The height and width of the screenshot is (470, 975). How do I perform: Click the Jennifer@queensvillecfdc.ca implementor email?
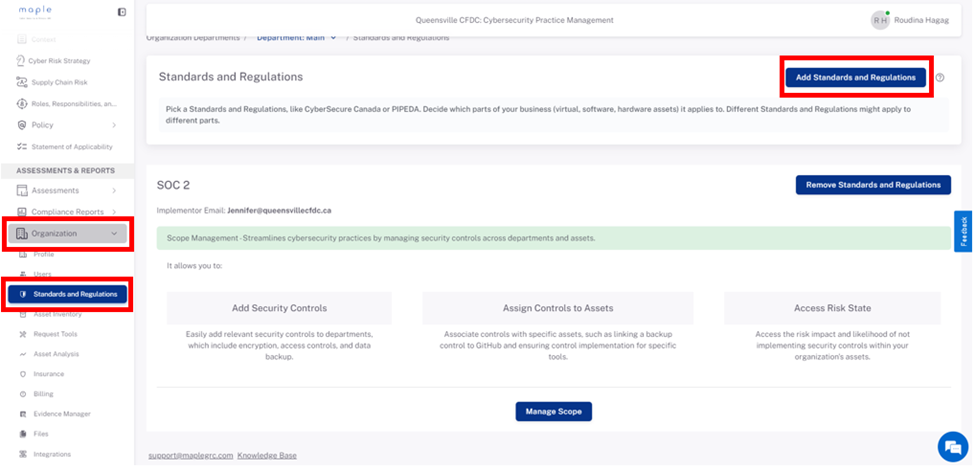[279, 211]
